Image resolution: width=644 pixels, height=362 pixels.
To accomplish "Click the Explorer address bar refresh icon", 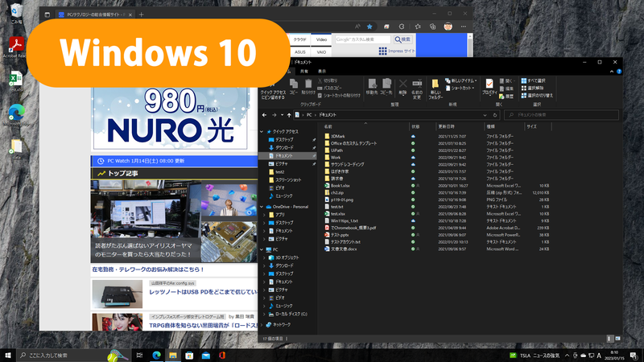I will 495,115.
